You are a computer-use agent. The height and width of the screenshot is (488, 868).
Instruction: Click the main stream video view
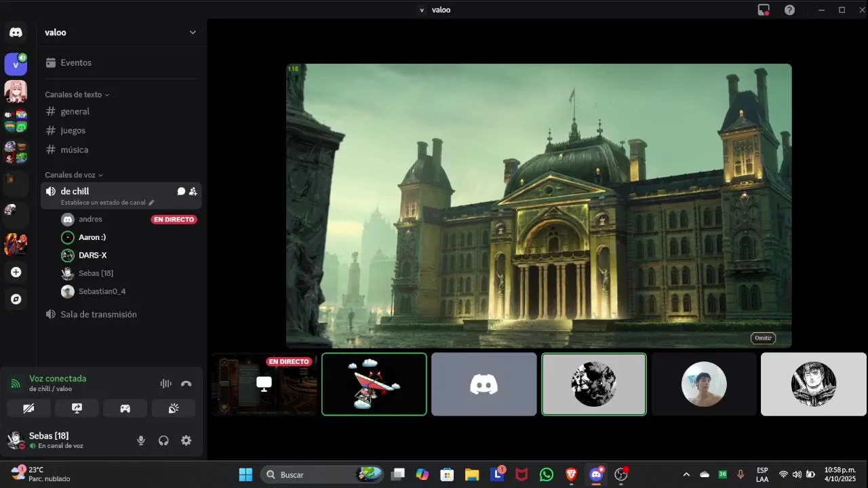coord(539,205)
